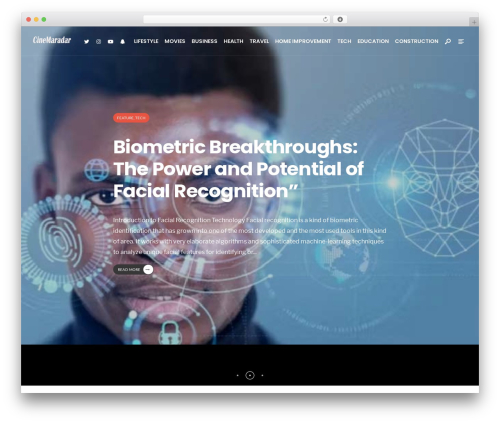Open the Biometric Breakthroughs article title
This screenshot has height=423, width=500.
(x=238, y=169)
